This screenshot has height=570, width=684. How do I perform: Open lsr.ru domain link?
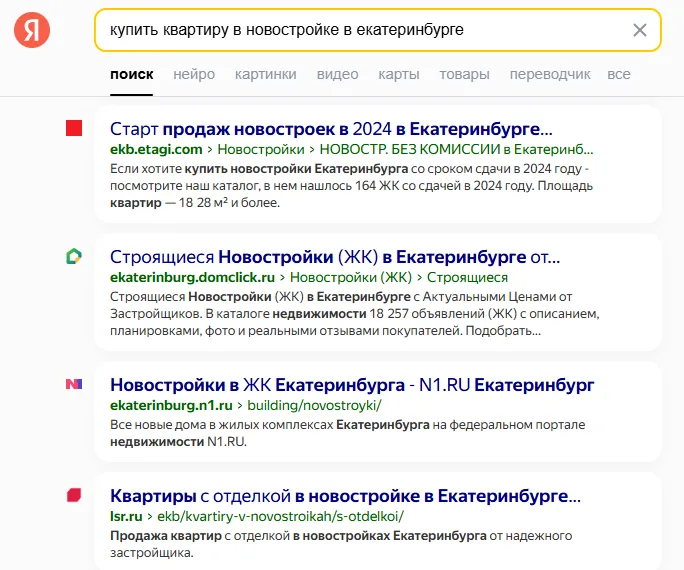pyautogui.click(x=126, y=516)
